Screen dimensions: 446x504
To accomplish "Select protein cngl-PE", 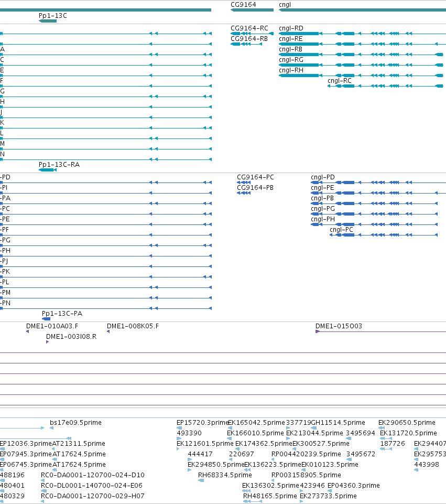I will (322, 187).
